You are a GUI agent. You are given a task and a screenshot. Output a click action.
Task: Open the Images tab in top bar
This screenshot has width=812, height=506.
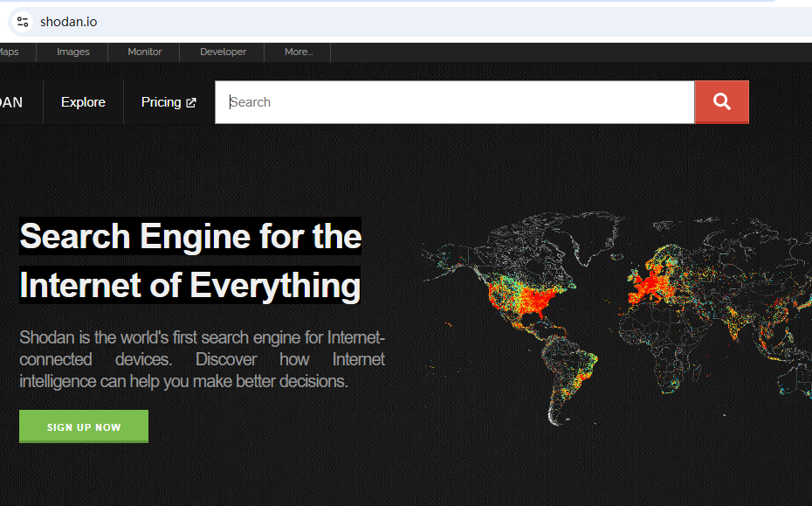(72, 52)
